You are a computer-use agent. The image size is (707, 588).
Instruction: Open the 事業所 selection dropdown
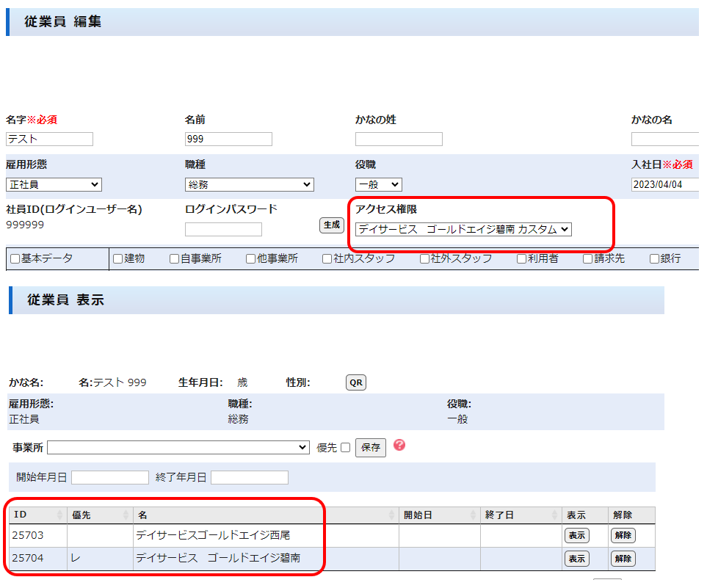tap(178, 447)
